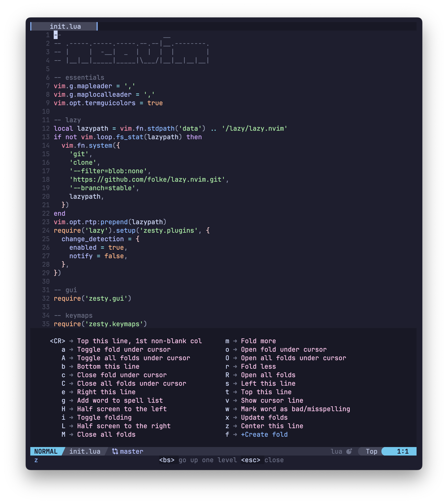Click the <esc> close hint

(262, 460)
